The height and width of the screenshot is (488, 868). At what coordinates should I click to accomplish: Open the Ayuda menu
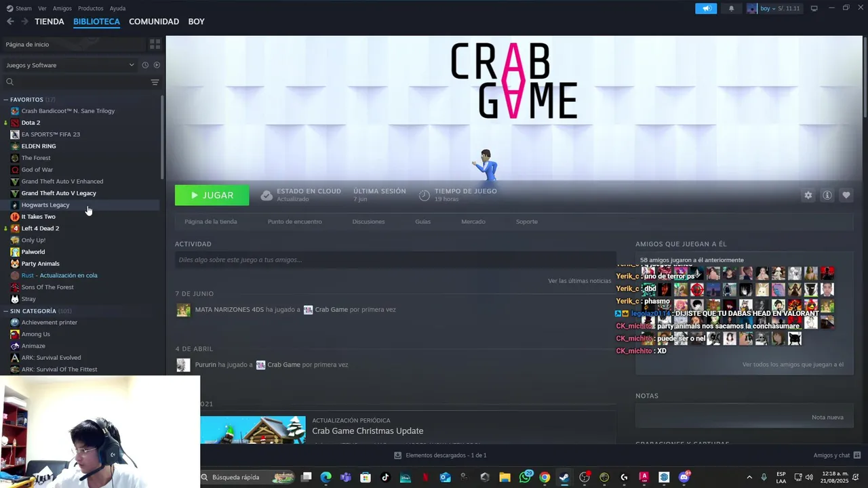117,8
